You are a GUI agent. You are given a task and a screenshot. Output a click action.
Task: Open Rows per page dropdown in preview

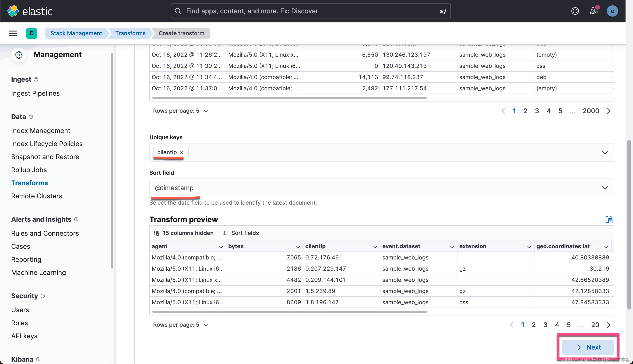(x=180, y=325)
